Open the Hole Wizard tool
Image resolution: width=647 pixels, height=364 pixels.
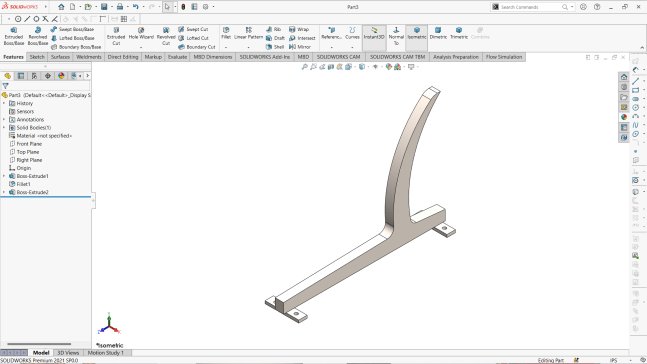141,33
